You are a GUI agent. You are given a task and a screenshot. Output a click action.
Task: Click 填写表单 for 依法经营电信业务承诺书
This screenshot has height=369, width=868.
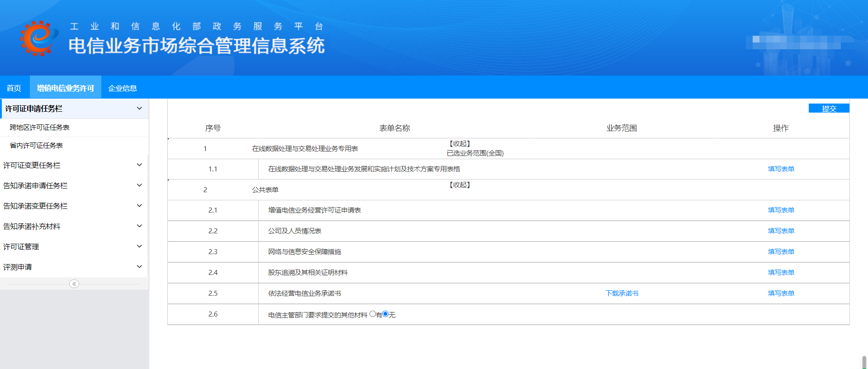click(x=781, y=293)
